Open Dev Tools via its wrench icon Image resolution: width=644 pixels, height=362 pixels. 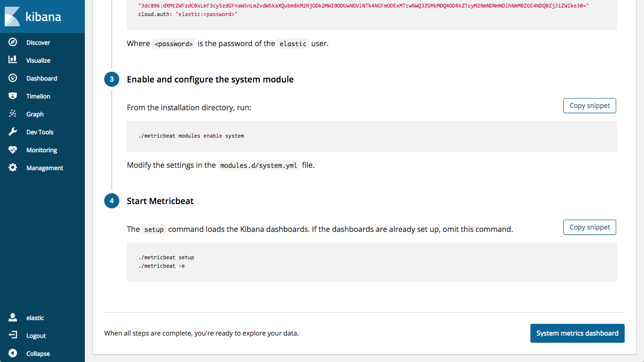pos(13,132)
